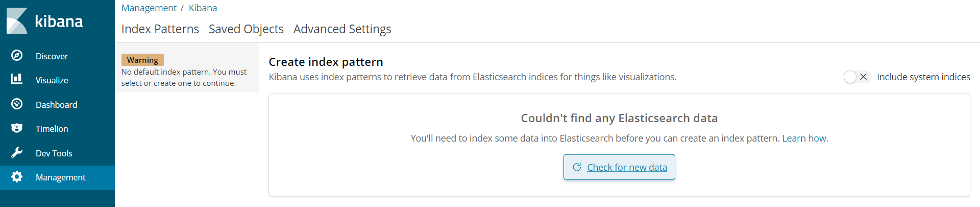Open Dev Tools via its wrench icon

coord(17,152)
